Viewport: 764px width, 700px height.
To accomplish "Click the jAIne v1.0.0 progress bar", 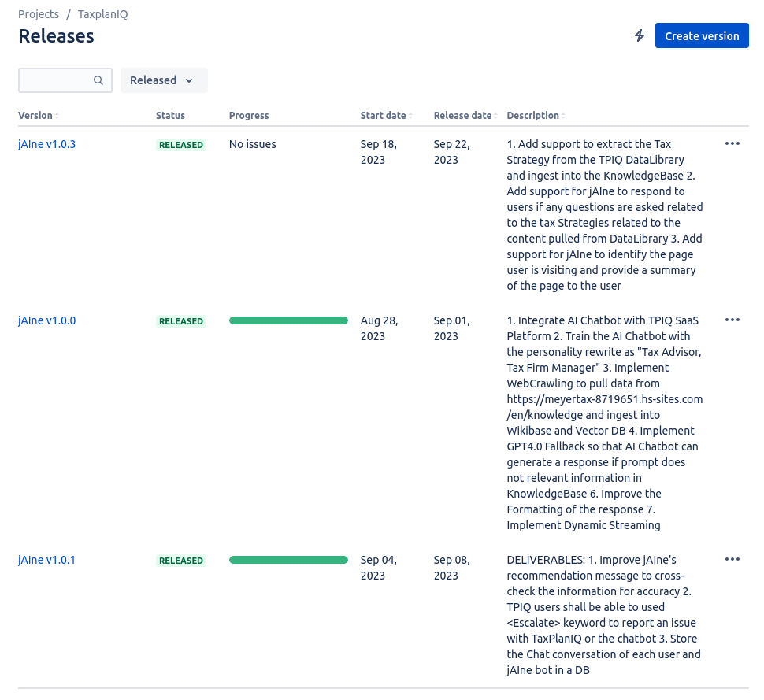I will 288,320.
